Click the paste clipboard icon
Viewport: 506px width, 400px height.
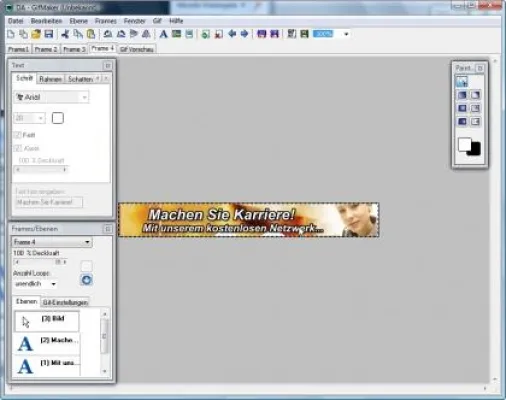coord(91,34)
